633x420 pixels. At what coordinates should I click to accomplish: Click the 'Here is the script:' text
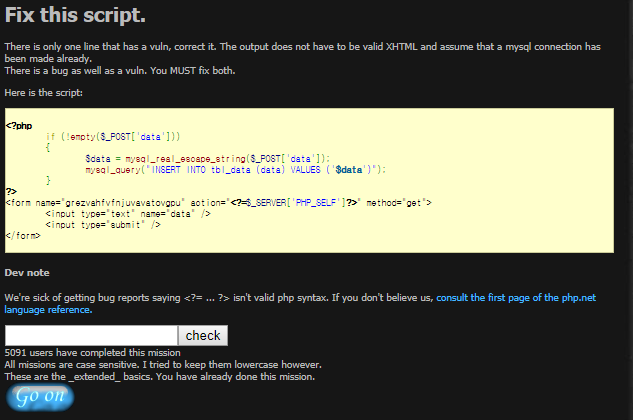point(44,93)
